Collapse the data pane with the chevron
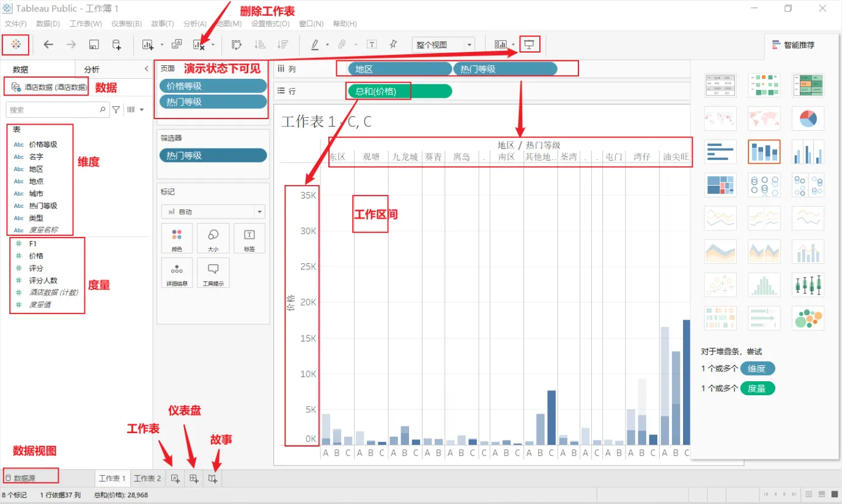The height and width of the screenshot is (504, 842). pos(146,69)
